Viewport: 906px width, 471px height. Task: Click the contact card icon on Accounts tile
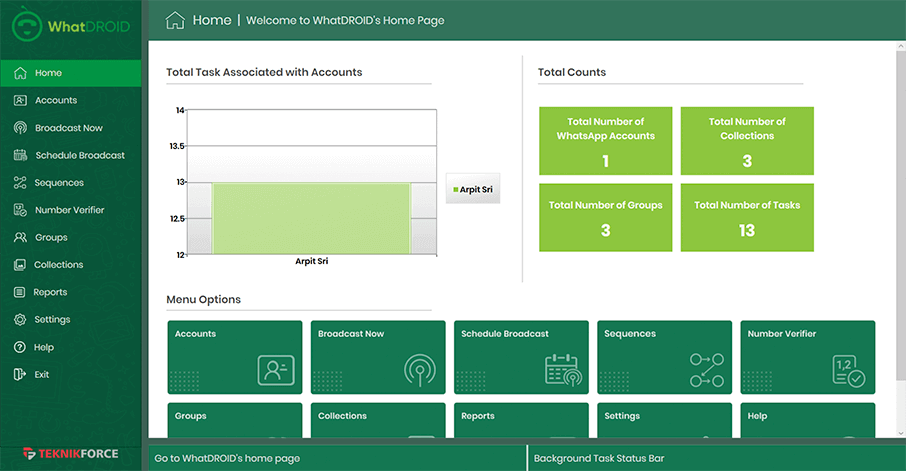(x=276, y=370)
